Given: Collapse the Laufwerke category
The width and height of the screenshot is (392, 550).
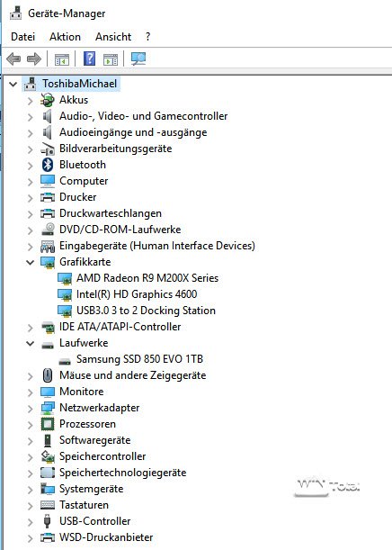Looking at the screenshot, I should (x=31, y=343).
